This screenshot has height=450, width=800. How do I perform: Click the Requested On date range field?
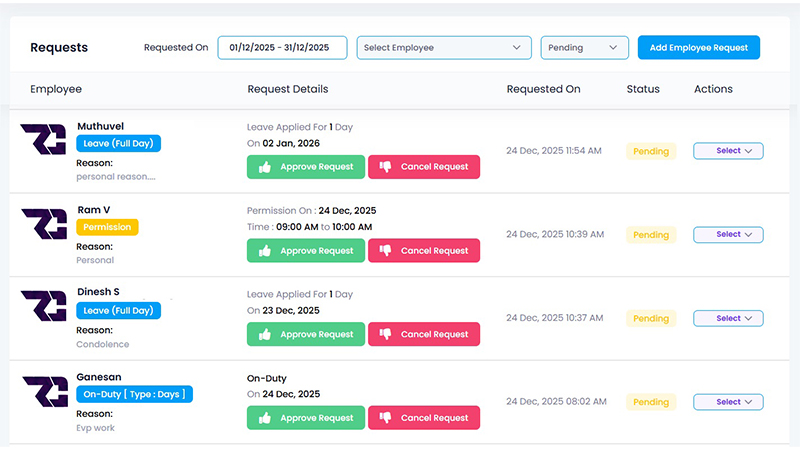click(282, 47)
